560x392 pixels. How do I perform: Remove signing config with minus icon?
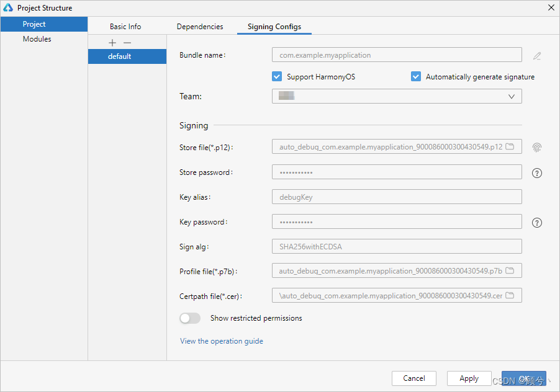click(x=127, y=43)
